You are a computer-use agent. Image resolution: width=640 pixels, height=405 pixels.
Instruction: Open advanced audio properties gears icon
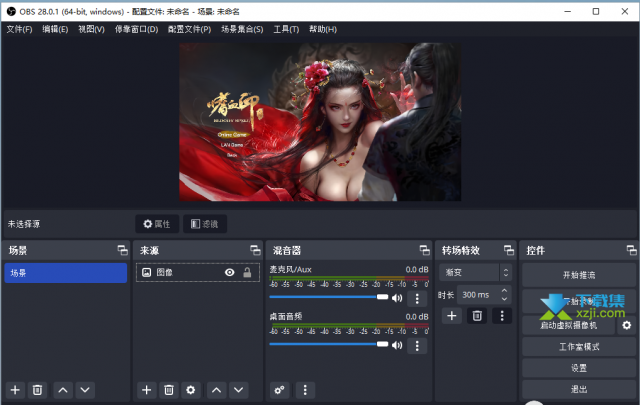point(280,390)
